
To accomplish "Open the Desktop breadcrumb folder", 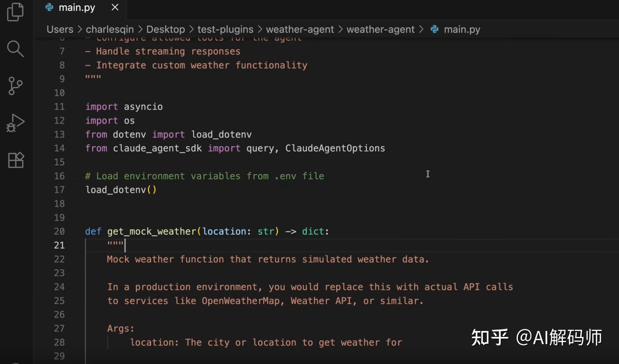I will pyautogui.click(x=165, y=29).
